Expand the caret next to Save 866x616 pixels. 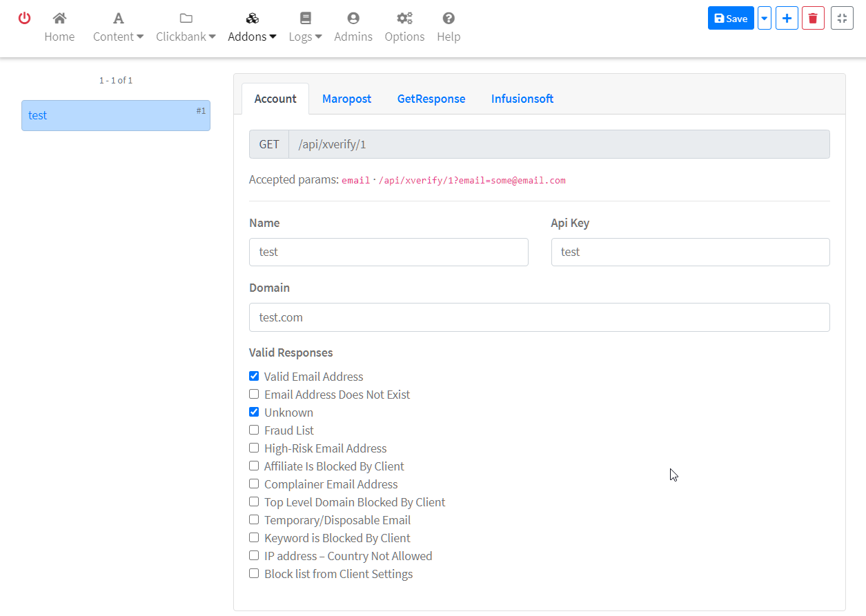[x=764, y=19]
